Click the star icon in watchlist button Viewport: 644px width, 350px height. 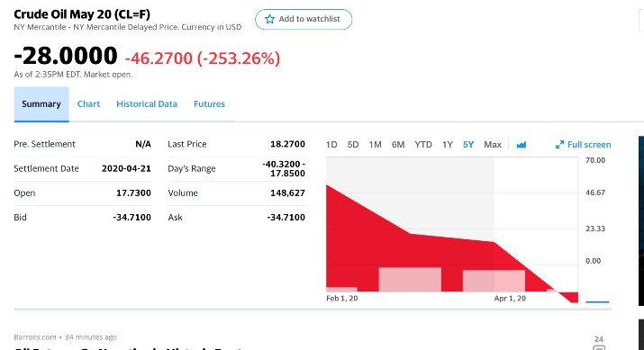coord(269,19)
